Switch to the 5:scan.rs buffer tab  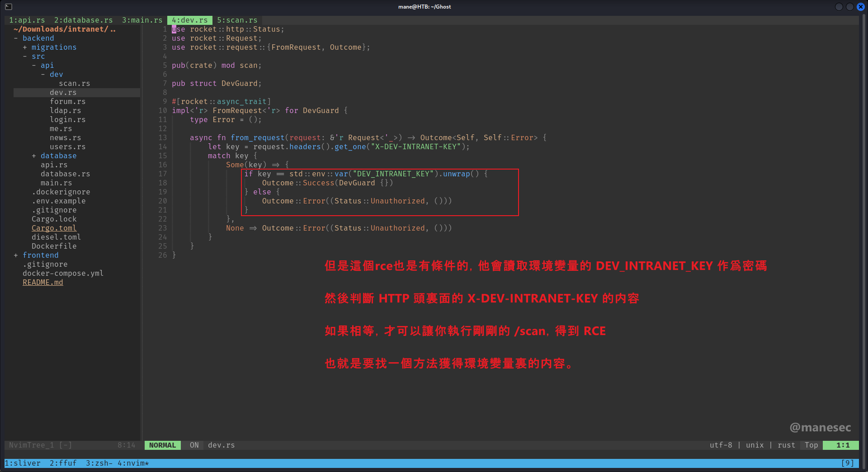[x=237, y=20]
